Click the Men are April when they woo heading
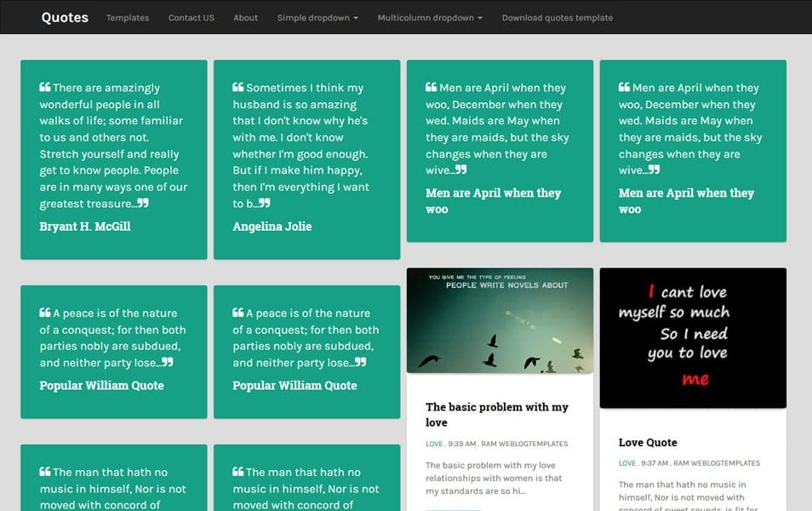 pos(494,201)
